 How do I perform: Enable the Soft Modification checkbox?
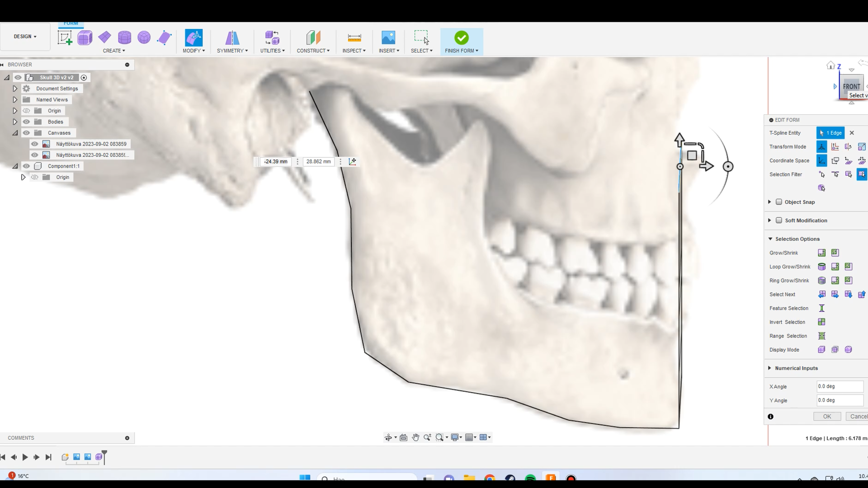(779, 221)
